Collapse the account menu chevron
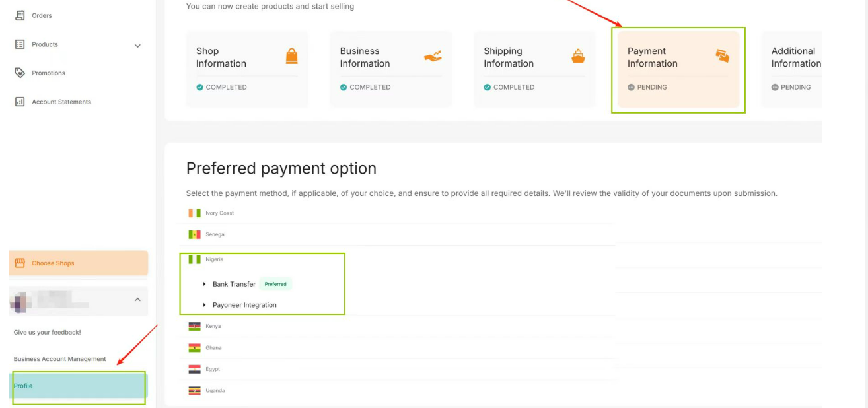The width and height of the screenshot is (868, 408). tap(137, 300)
